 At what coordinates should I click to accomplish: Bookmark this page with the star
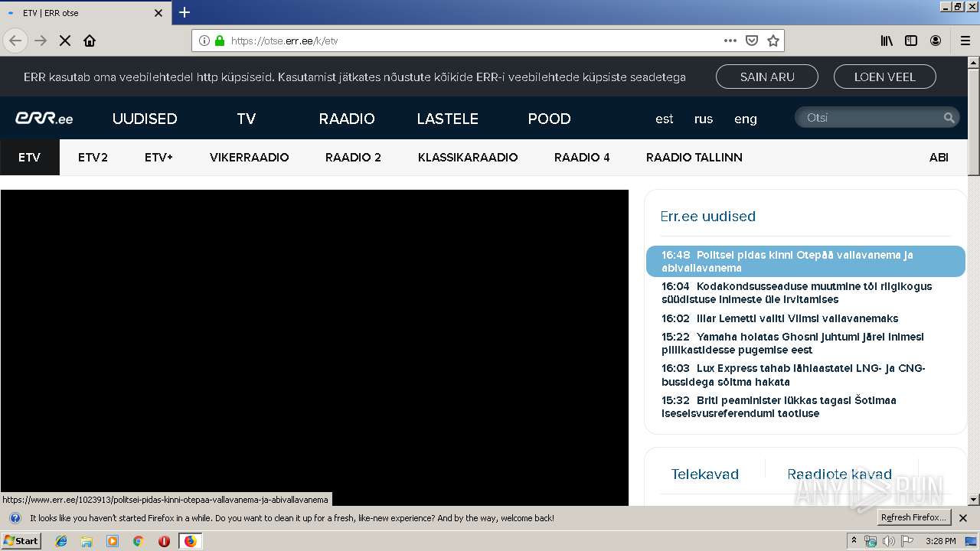coord(773,41)
